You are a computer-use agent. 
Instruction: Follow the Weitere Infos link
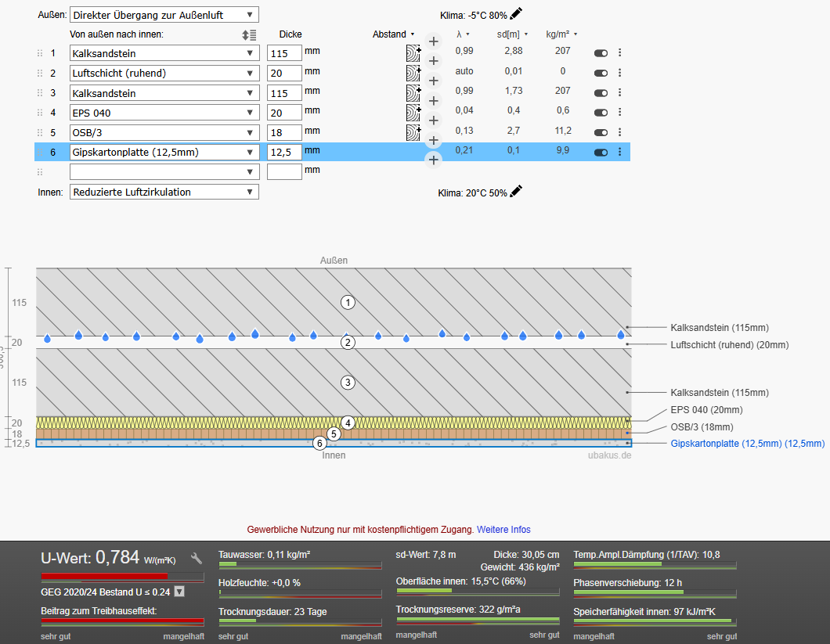pyautogui.click(x=503, y=529)
